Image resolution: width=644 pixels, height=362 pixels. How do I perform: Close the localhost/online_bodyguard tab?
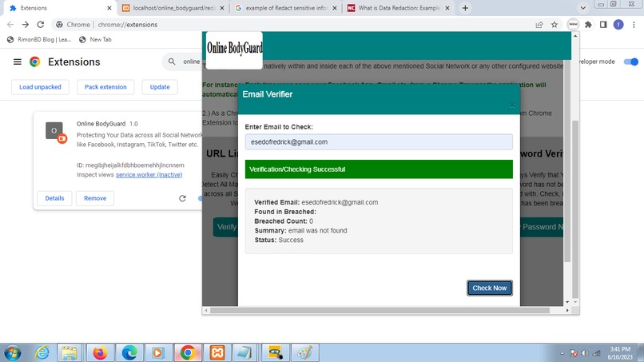coord(222,8)
